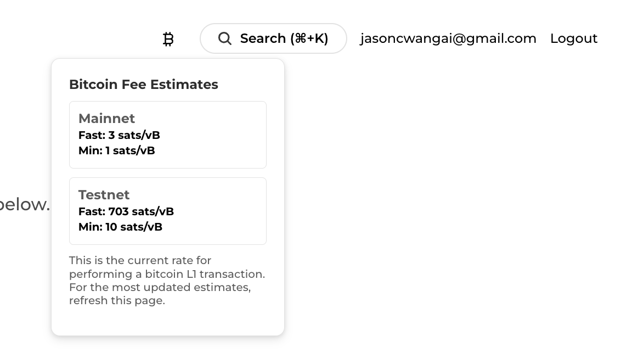Image resolution: width=644 pixels, height=358 pixels.
Task: Select the Mainnet card title
Action: 106,119
